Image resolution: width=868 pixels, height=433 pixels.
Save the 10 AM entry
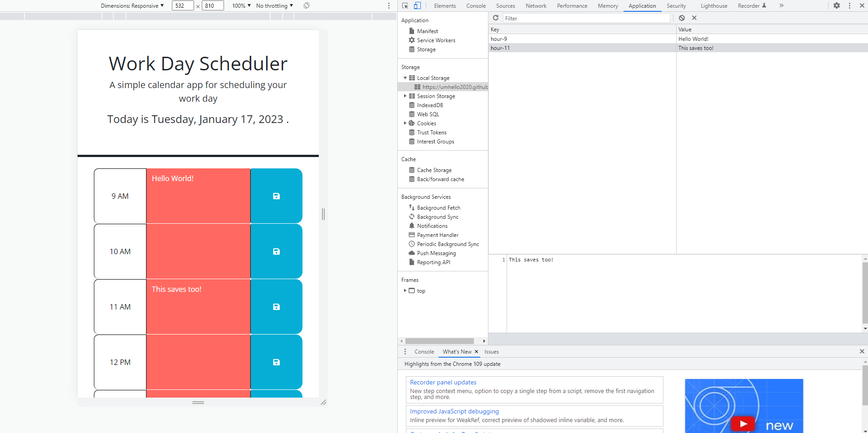coord(276,251)
